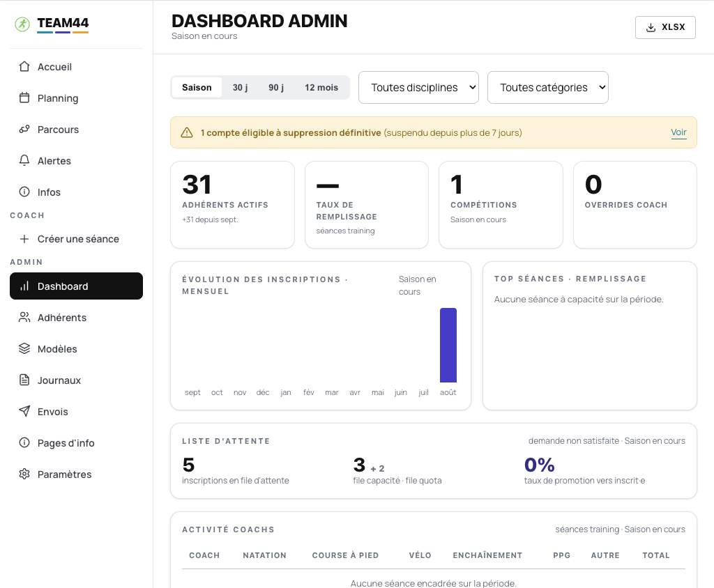Screen dimensions: 714x588
Task: Click the COURSE À PIED column header
Action: (345, 555)
